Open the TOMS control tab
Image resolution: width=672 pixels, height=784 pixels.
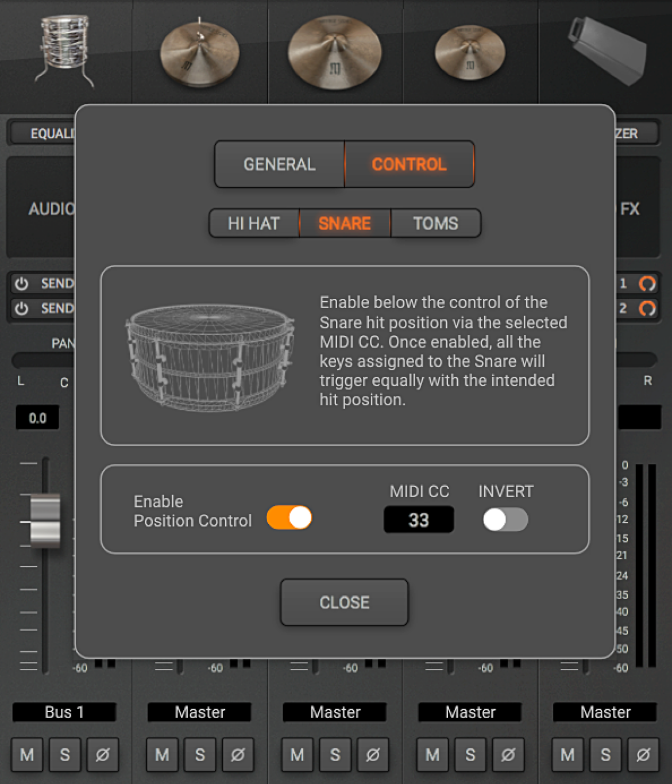pyautogui.click(x=436, y=223)
